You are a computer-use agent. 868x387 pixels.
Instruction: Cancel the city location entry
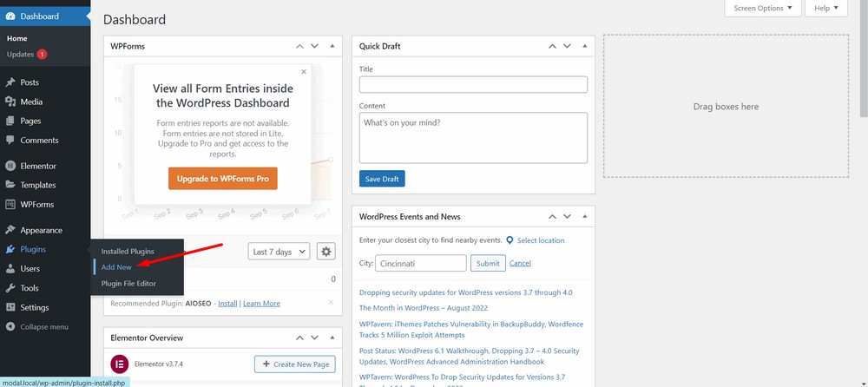520,264
